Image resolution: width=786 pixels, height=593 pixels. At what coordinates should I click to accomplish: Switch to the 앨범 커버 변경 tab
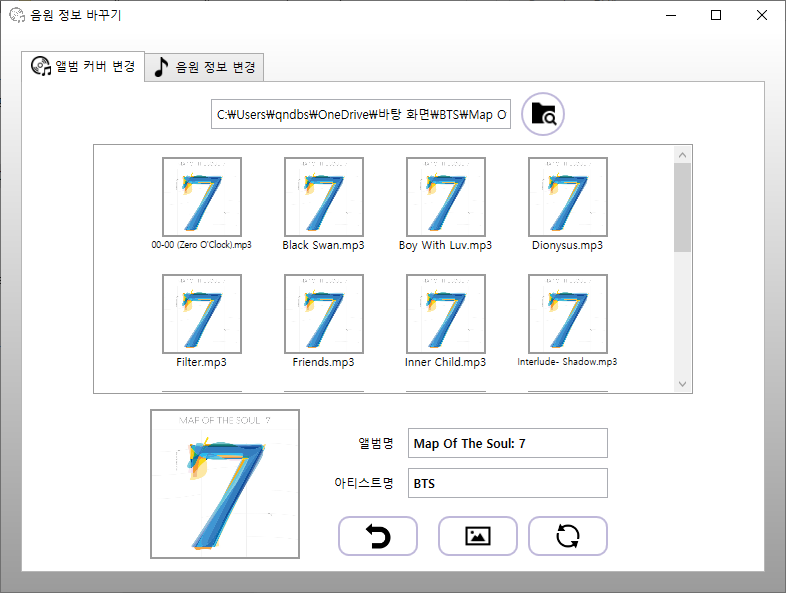coord(83,66)
